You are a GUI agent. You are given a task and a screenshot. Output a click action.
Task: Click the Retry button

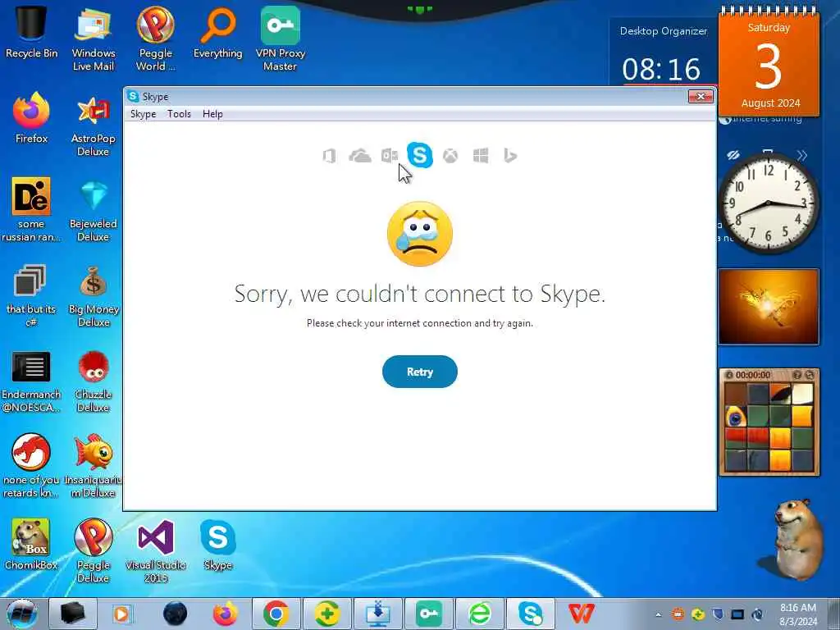[420, 372]
